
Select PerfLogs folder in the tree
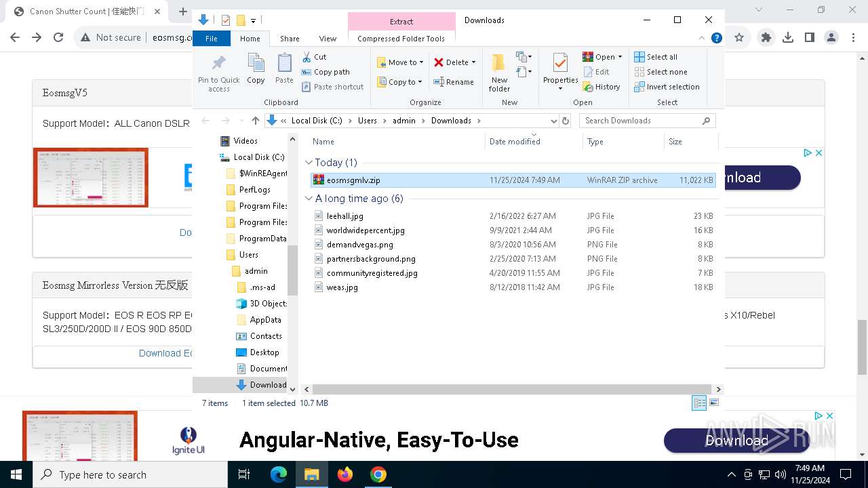click(x=254, y=190)
